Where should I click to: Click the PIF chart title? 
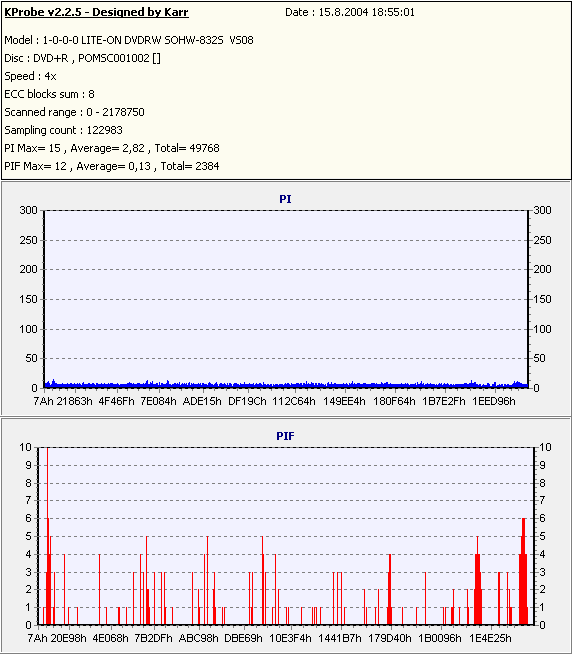click(285, 436)
